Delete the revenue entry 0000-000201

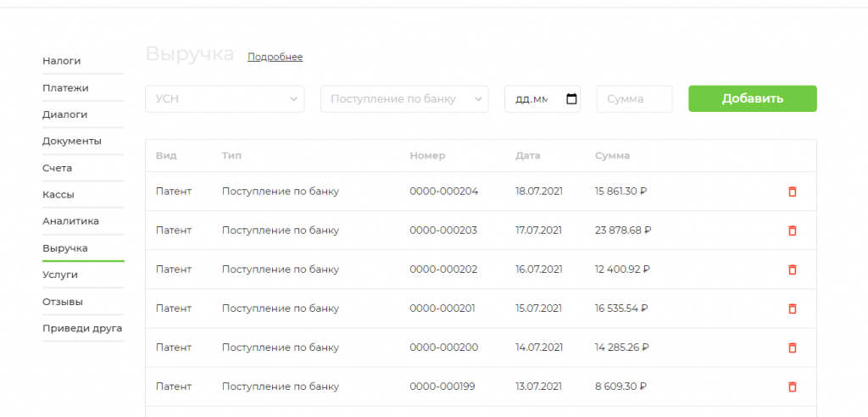[x=793, y=309]
